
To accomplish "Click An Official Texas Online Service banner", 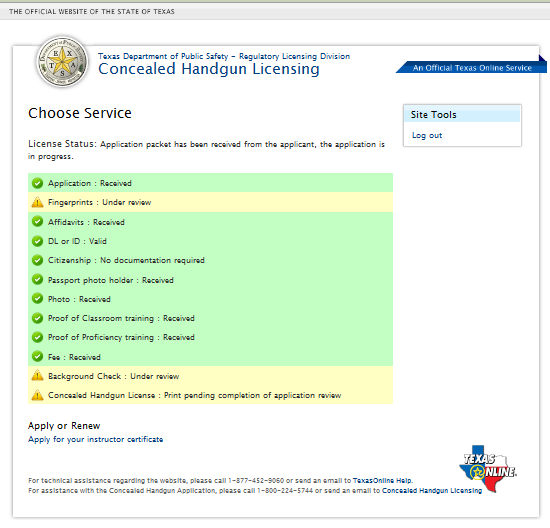I will click(x=472, y=67).
